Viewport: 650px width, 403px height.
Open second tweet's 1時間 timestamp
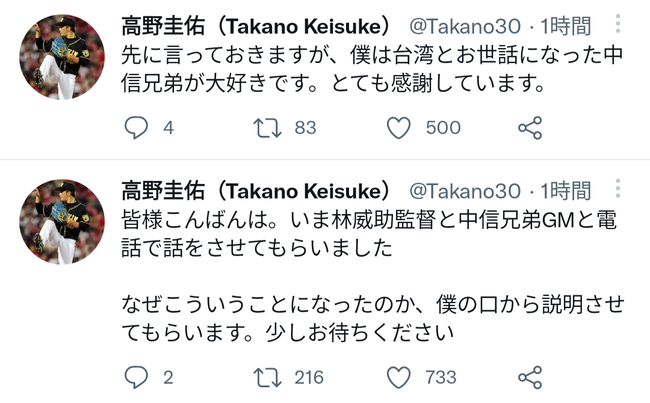pos(566,190)
